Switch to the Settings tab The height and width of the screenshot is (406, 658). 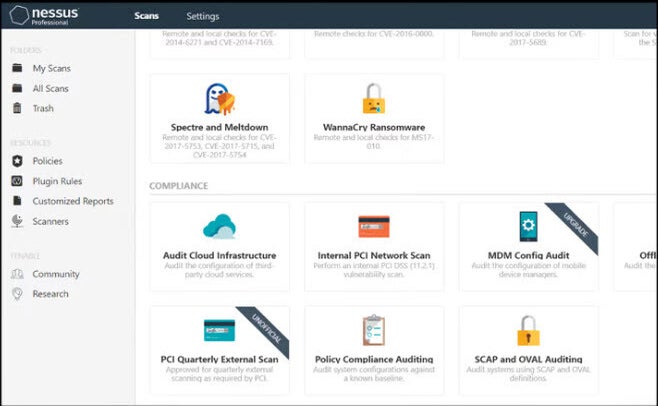[x=202, y=16]
